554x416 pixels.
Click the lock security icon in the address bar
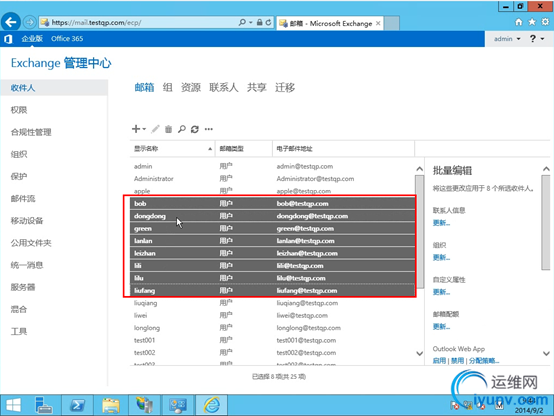[260, 22]
